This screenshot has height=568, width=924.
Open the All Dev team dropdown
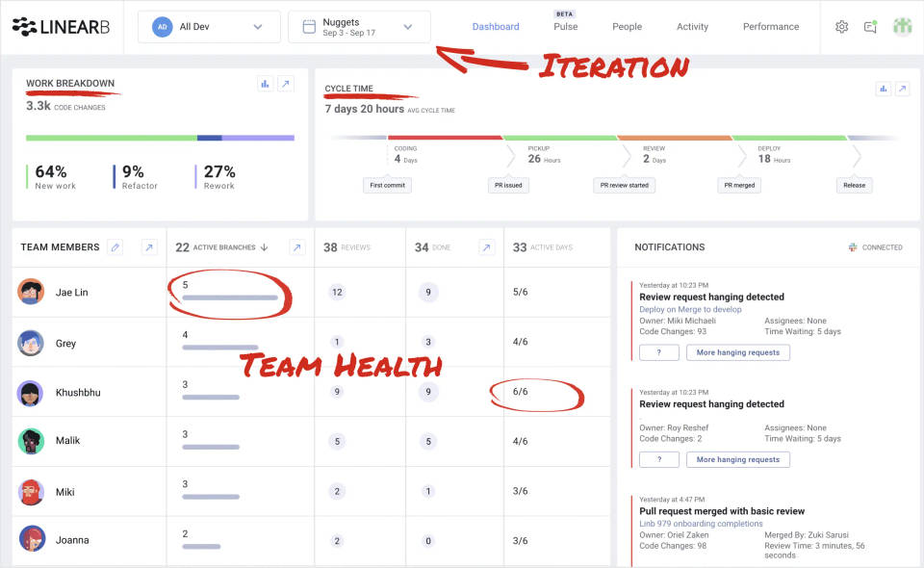click(x=209, y=27)
